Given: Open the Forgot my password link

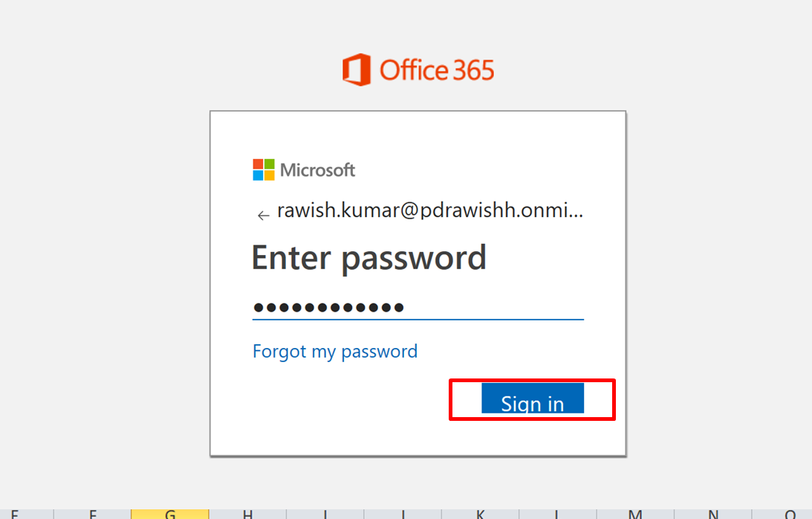Looking at the screenshot, I should point(335,351).
